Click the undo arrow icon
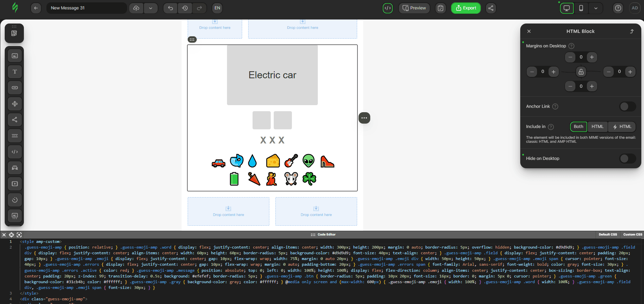 tap(171, 8)
